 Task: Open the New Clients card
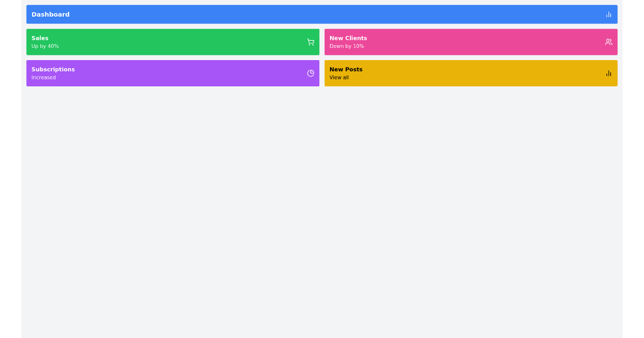click(x=471, y=42)
